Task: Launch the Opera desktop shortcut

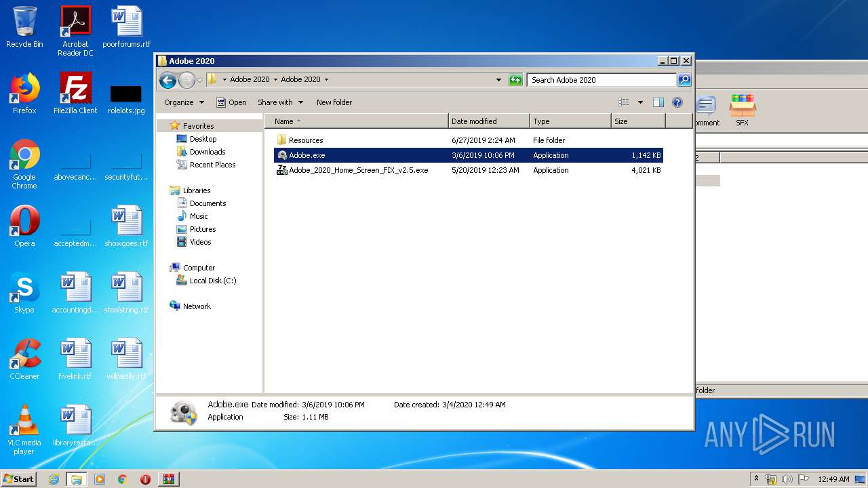Action: [x=24, y=226]
